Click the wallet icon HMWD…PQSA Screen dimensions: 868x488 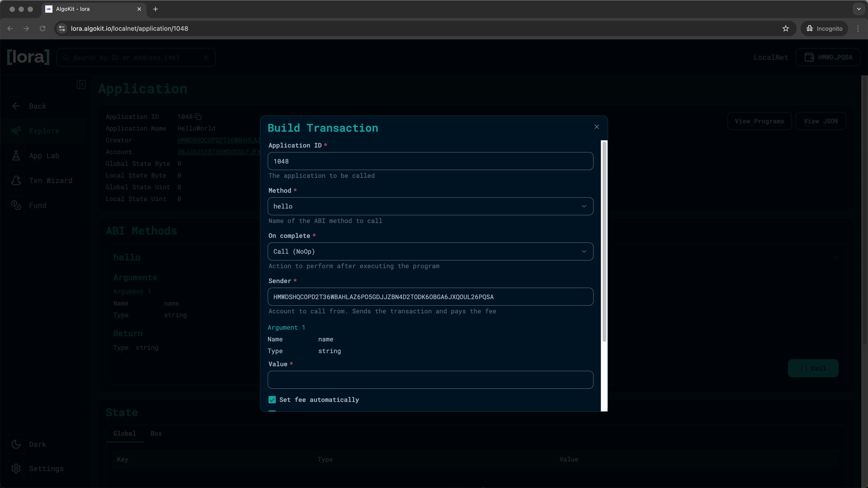[x=809, y=57]
